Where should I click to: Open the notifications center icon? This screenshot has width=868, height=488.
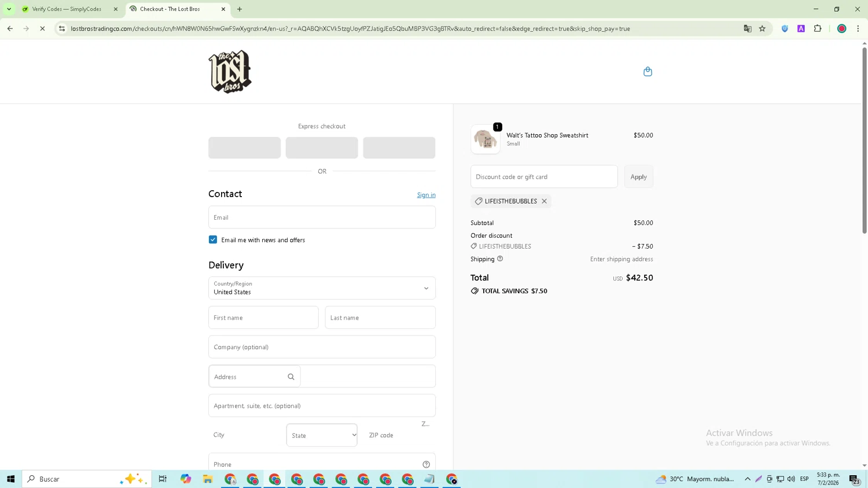click(855, 479)
